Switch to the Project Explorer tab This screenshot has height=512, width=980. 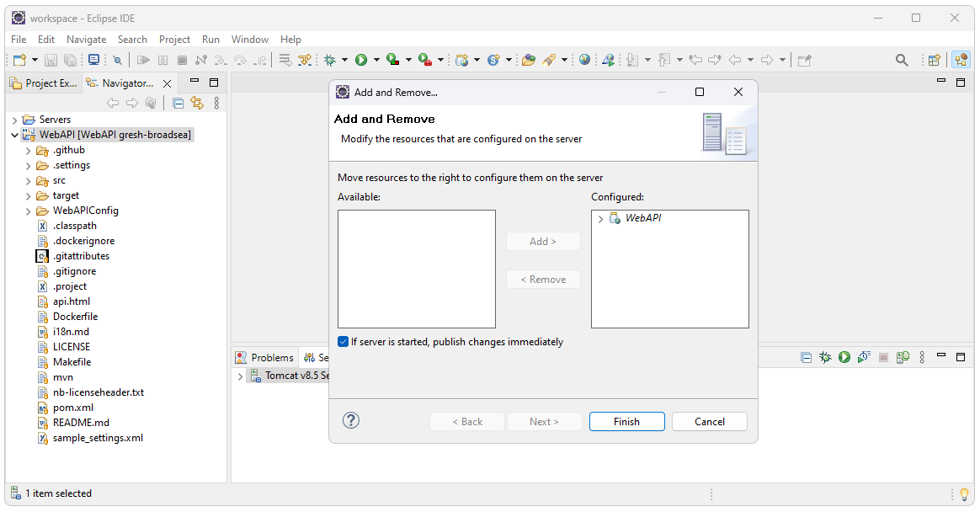tap(44, 83)
